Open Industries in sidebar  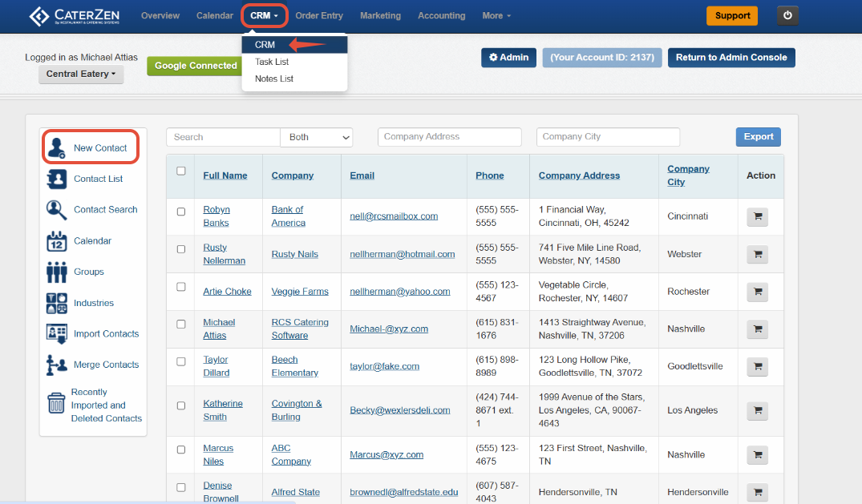(80, 303)
